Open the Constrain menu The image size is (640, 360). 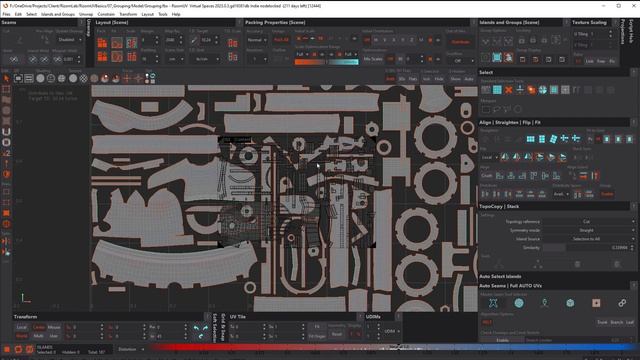click(x=106, y=14)
